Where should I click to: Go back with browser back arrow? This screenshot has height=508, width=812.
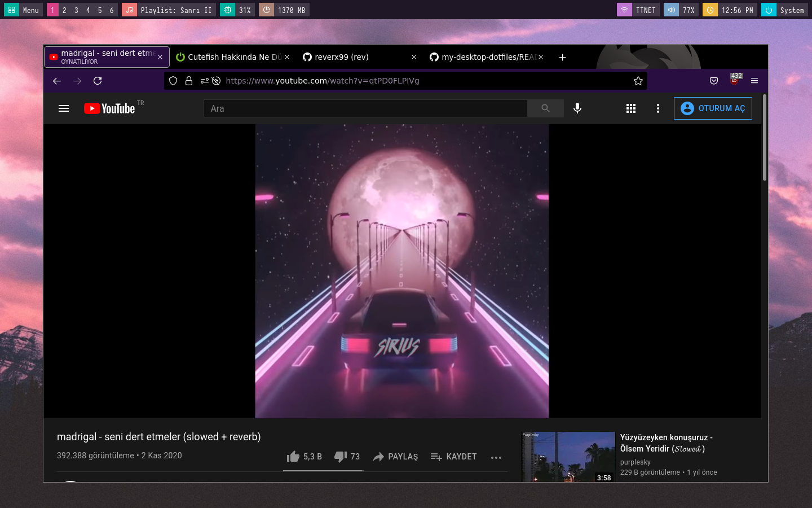pyautogui.click(x=57, y=81)
